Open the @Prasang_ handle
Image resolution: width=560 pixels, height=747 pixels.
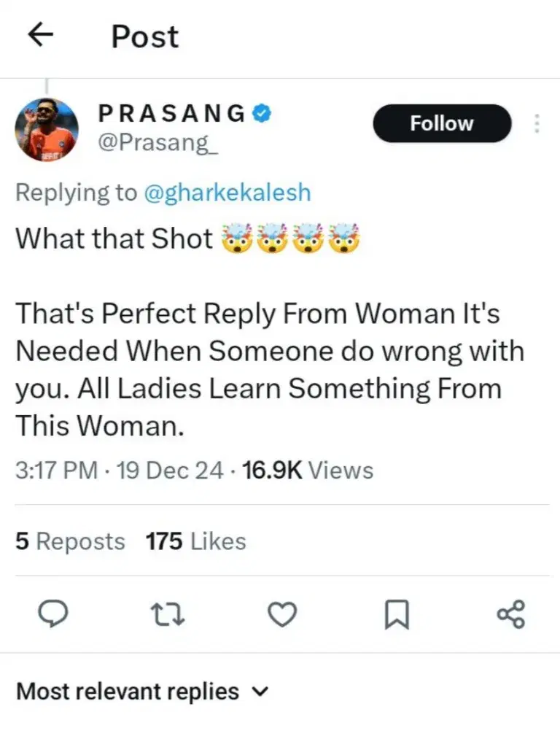(x=157, y=144)
